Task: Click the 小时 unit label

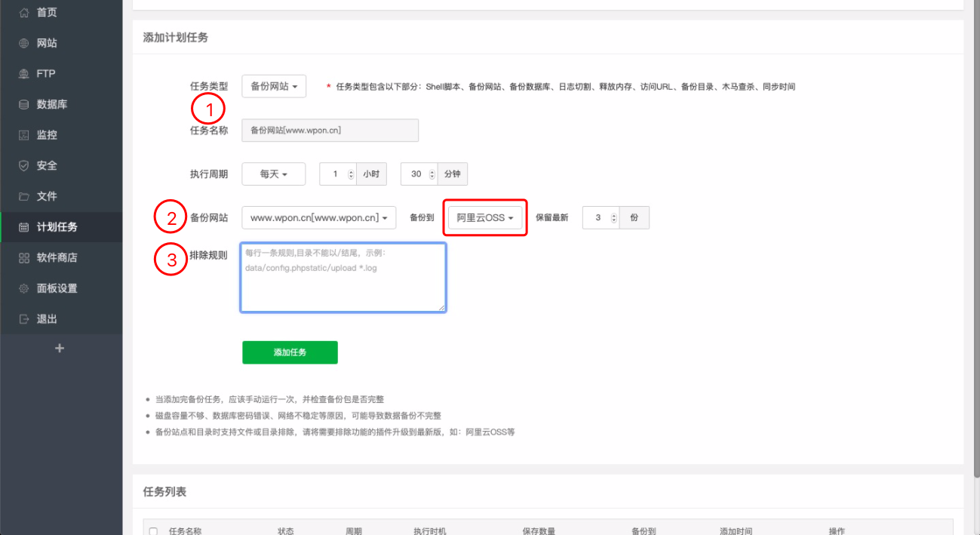Action: click(x=371, y=174)
